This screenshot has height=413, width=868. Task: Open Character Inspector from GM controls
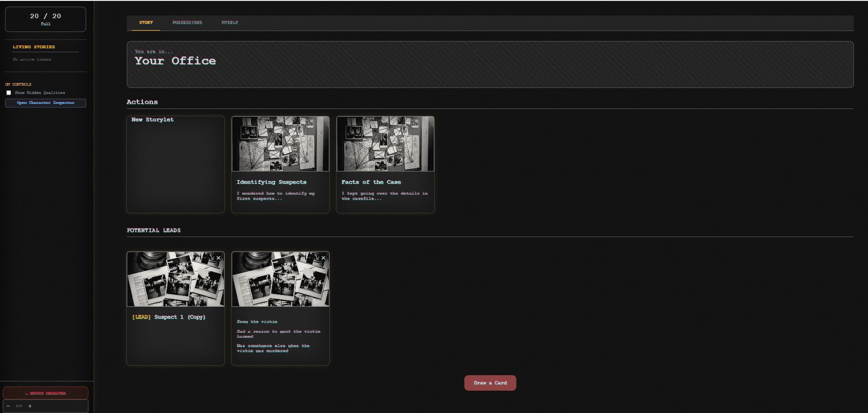(x=46, y=103)
